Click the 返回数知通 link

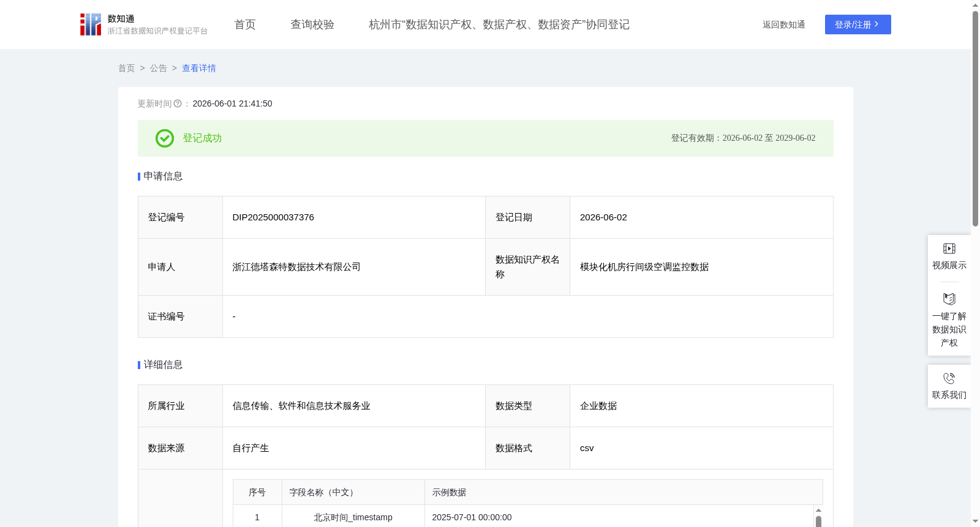784,25
